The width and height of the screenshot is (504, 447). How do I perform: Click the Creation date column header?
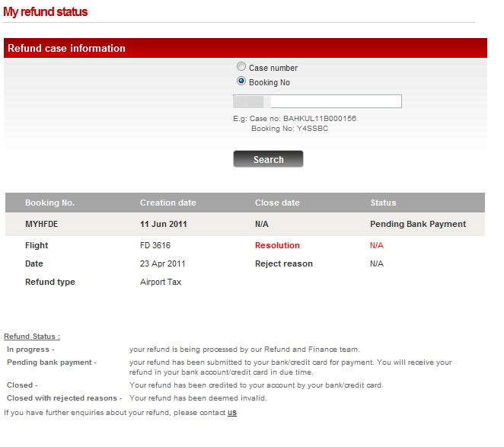pos(167,203)
